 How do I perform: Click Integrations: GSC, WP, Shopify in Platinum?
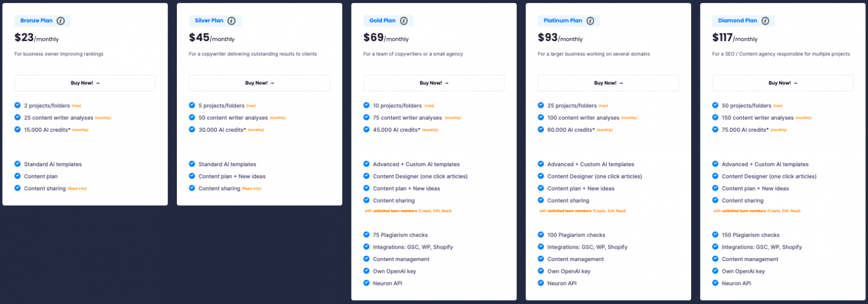587,247
